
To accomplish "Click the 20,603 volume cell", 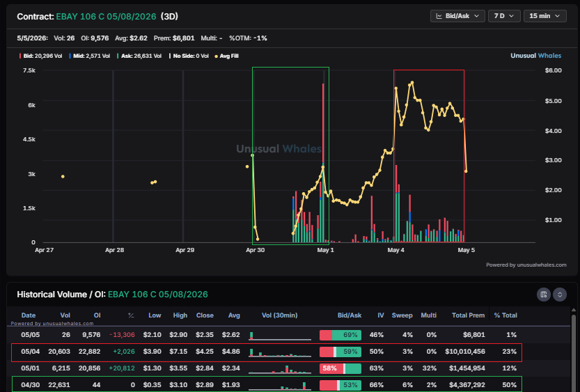I will click(x=59, y=352).
